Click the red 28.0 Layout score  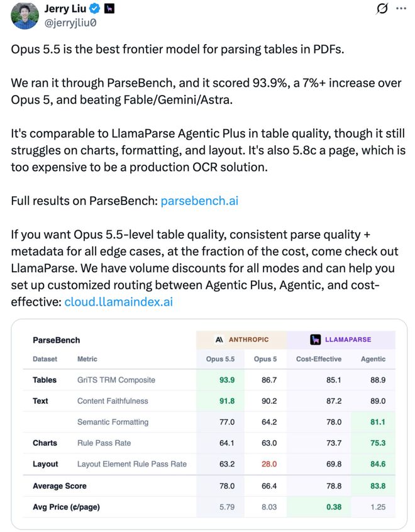(x=269, y=464)
